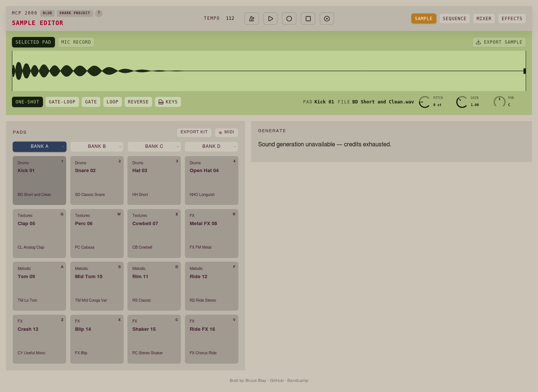Click the dotted circle transport button
The image size is (538, 392).
[x=327, y=19]
